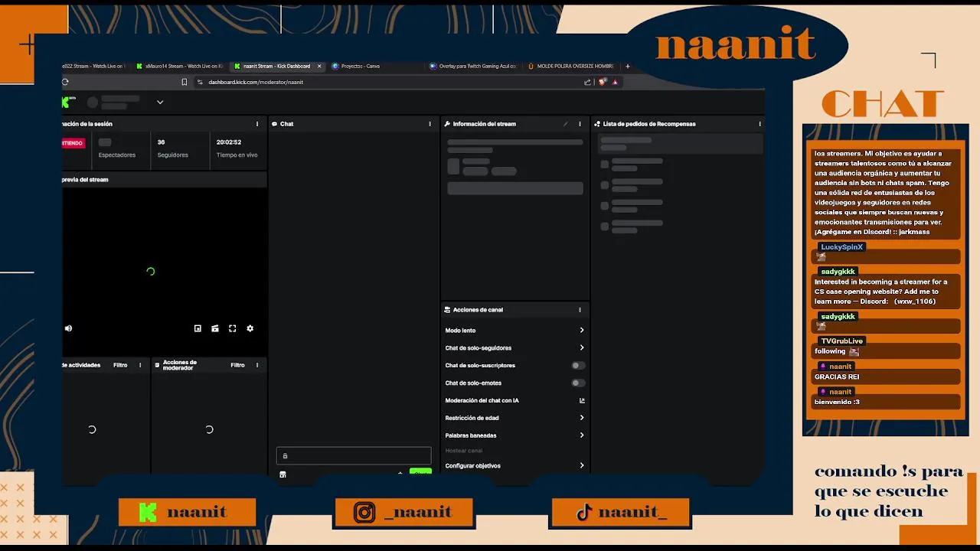Viewport: 980px width, 551px height.
Task: Open Acciones de canal three-dot menu
Action: [x=580, y=310]
